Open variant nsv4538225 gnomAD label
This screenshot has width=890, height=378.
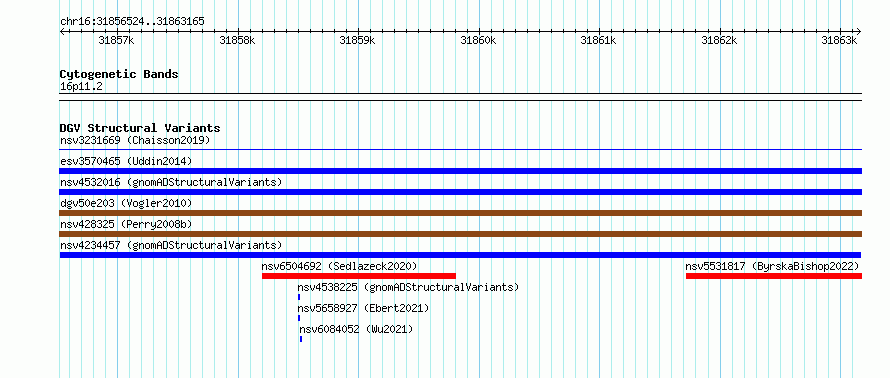[409, 287]
